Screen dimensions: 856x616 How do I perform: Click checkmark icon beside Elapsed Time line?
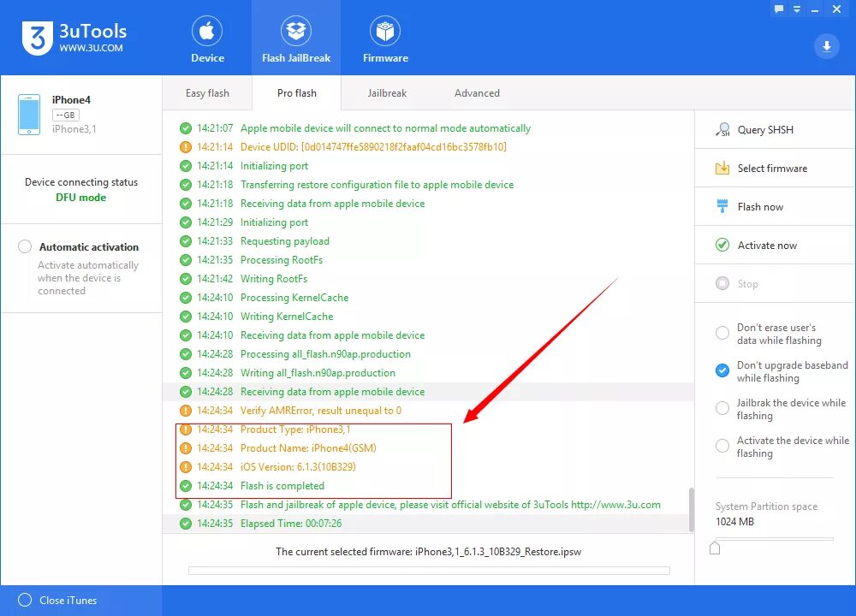pos(186,524)
